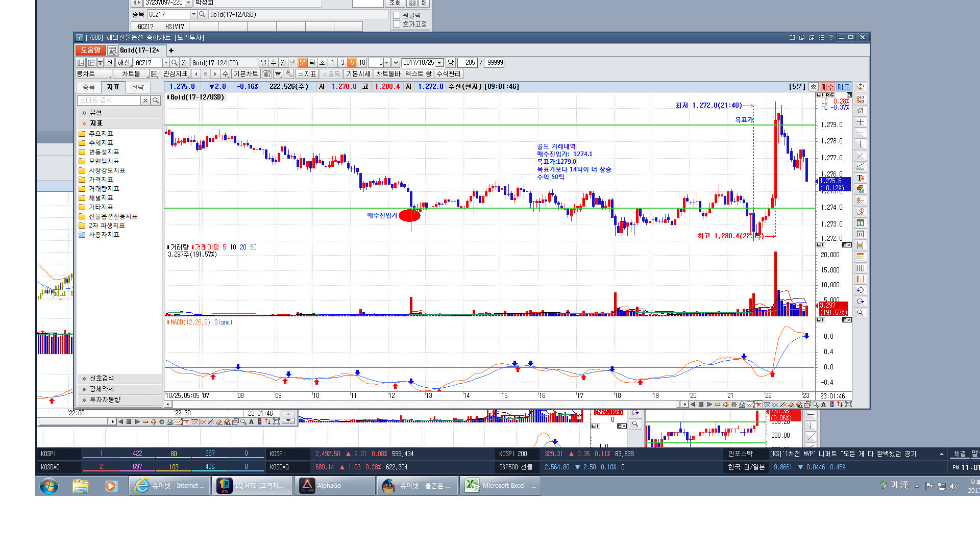Viewport: 980px width, 551px height.
Task: Click the save disk icon beside 차트틀
Action: [x=154, y=74]
